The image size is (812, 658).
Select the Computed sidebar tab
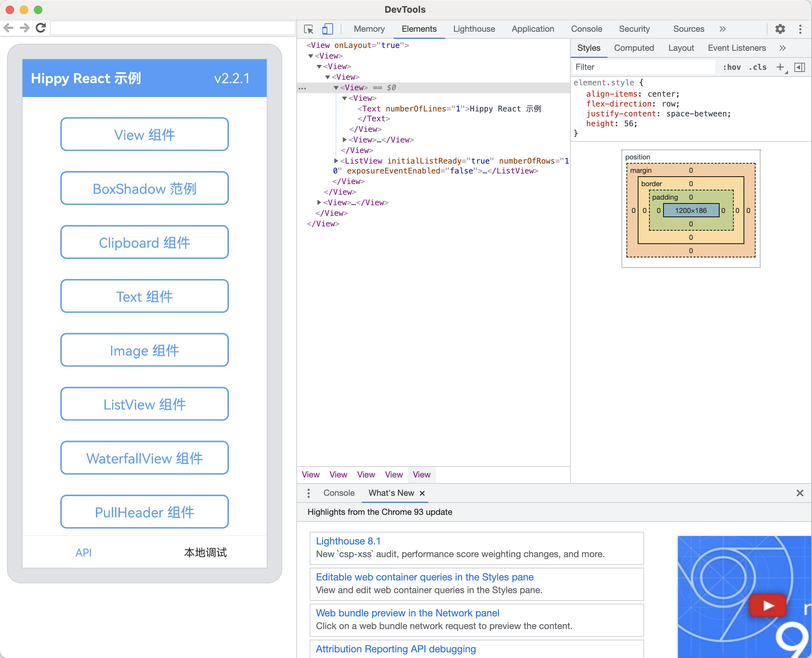pyautogui.click(x=634, y=48)
